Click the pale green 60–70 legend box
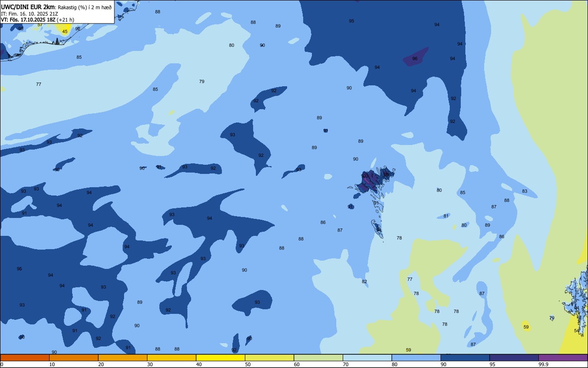 pos(318,357)
